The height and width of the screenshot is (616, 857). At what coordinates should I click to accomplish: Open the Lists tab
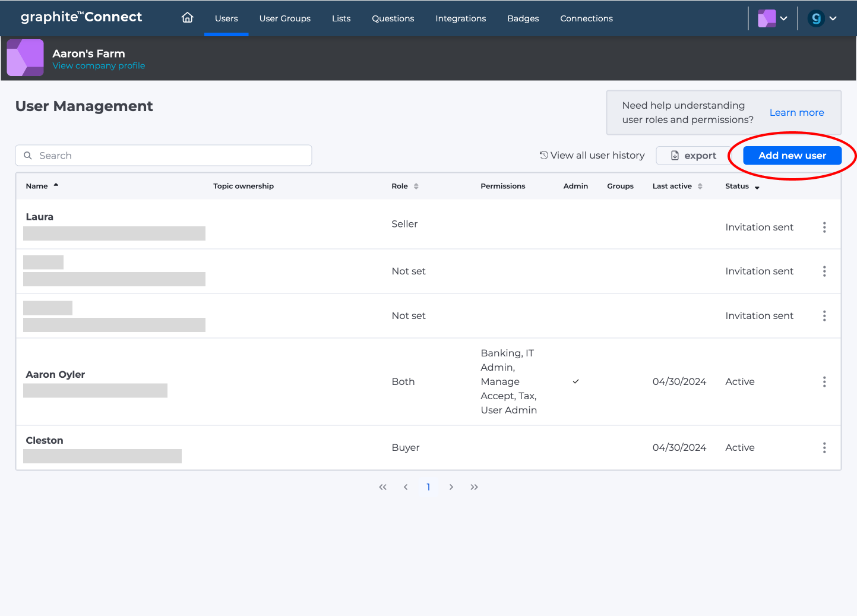(x=341, y=18)
